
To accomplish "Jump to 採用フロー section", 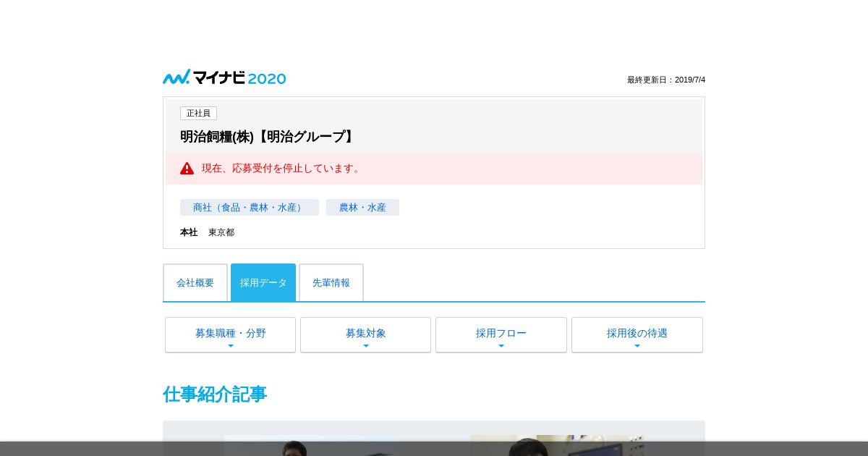I will tap(501, 334).
